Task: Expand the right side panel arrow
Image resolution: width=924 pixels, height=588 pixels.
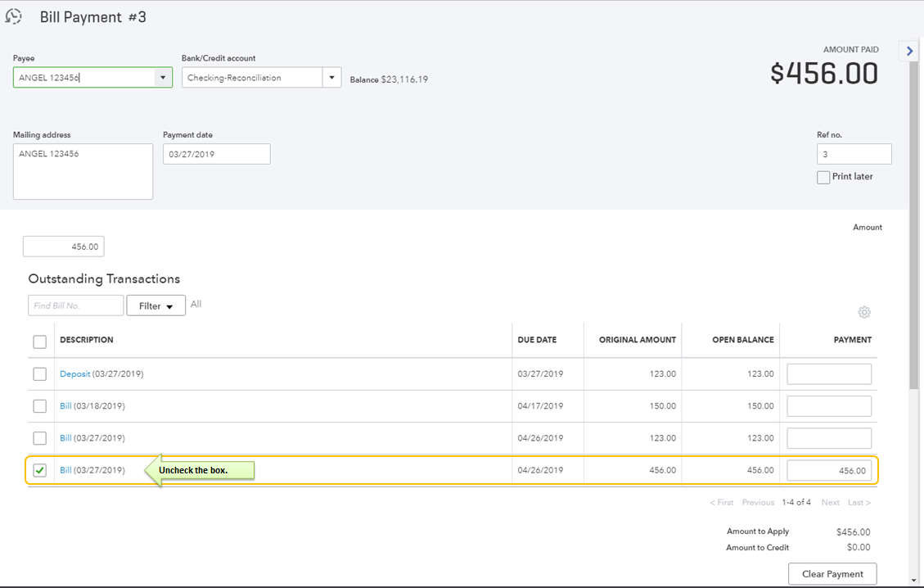Action: click(909, 51)
